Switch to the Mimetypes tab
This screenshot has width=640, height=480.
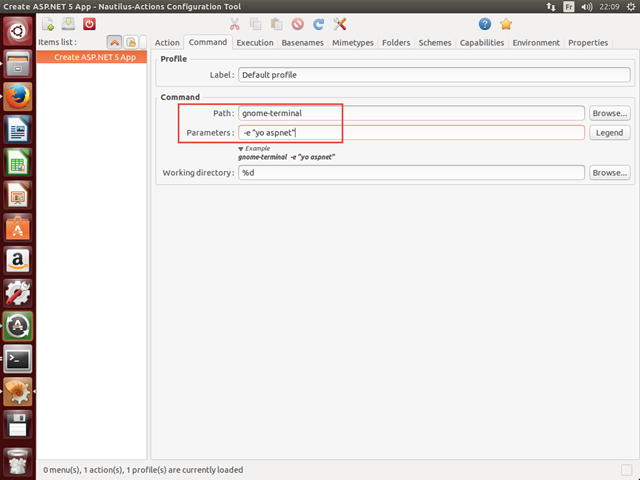pos(353,42)
